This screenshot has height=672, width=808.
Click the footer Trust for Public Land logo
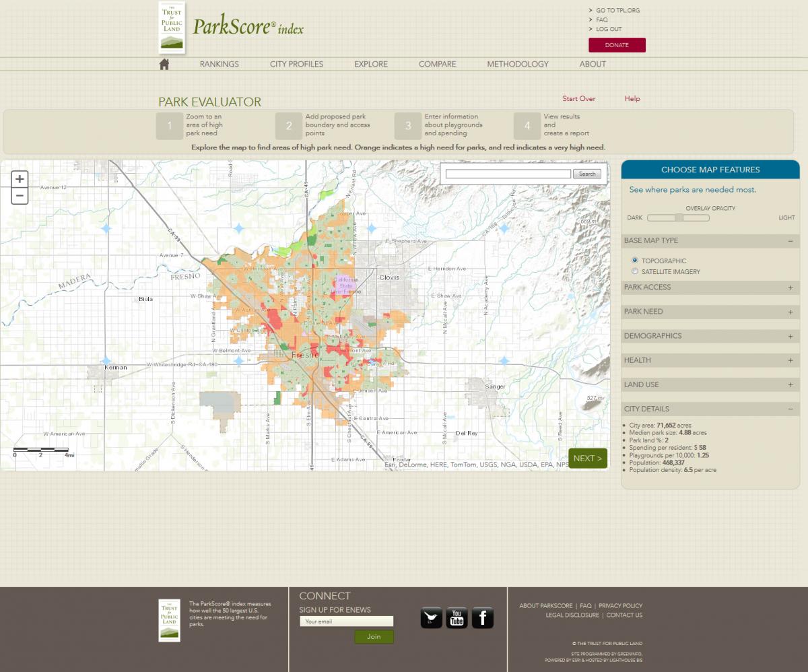(x=169, y=620)
